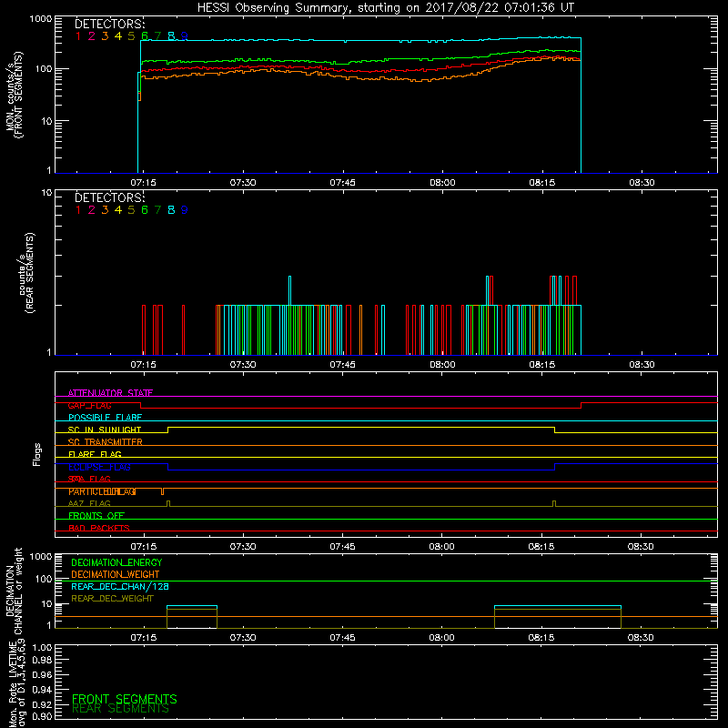Screen dimensions: 728x728
Task: Click 07:15 tick under front segments plot
Action: [x=143, y=183]
